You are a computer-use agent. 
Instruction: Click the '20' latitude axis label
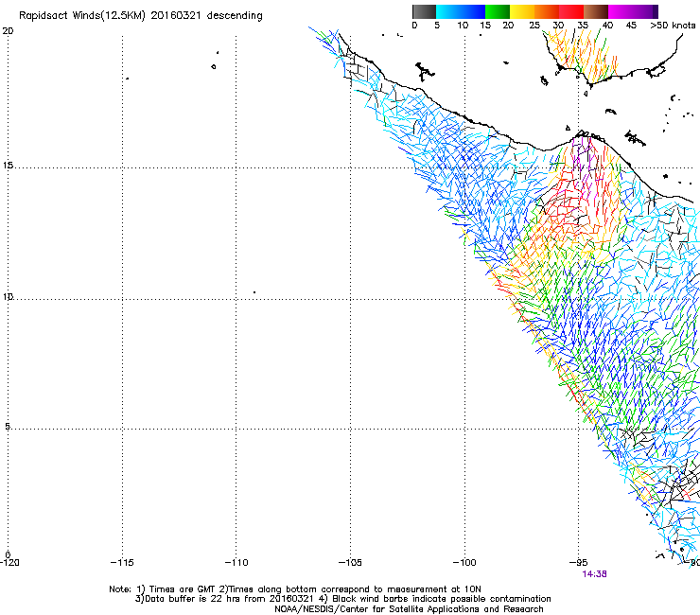click(8, 31)
